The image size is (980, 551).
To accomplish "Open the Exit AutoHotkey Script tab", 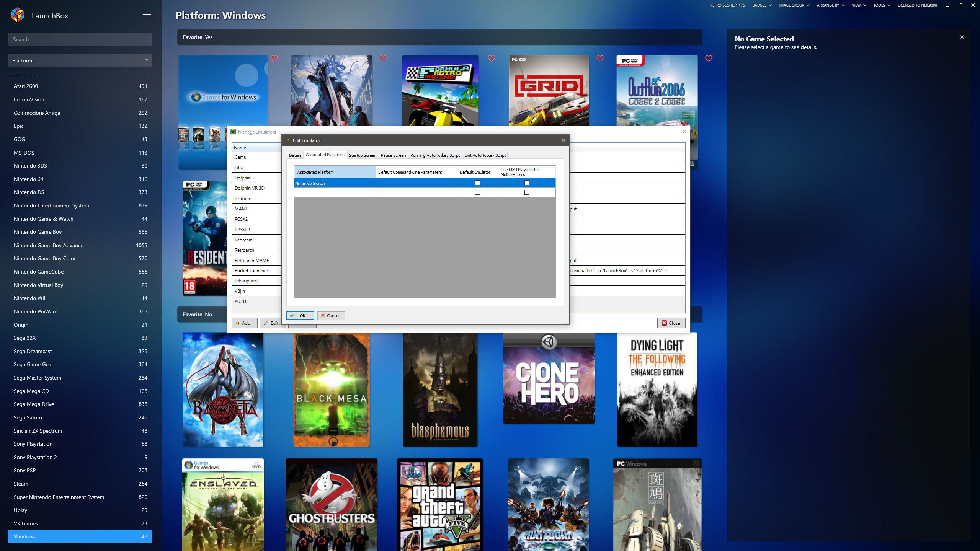I will (x=485, y=155).
